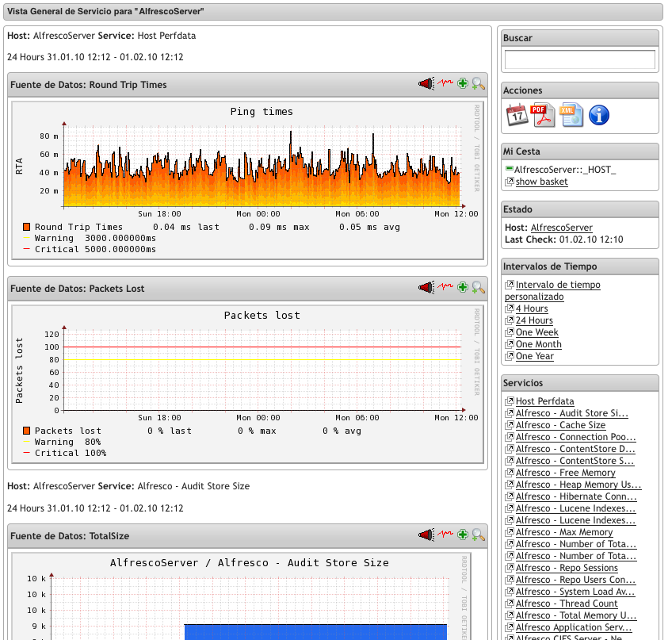Remove AlfrescoServer::_HOST_ from the basket
Image resolution: width=672 pixels, height=640 pixels.
point(509,169)
